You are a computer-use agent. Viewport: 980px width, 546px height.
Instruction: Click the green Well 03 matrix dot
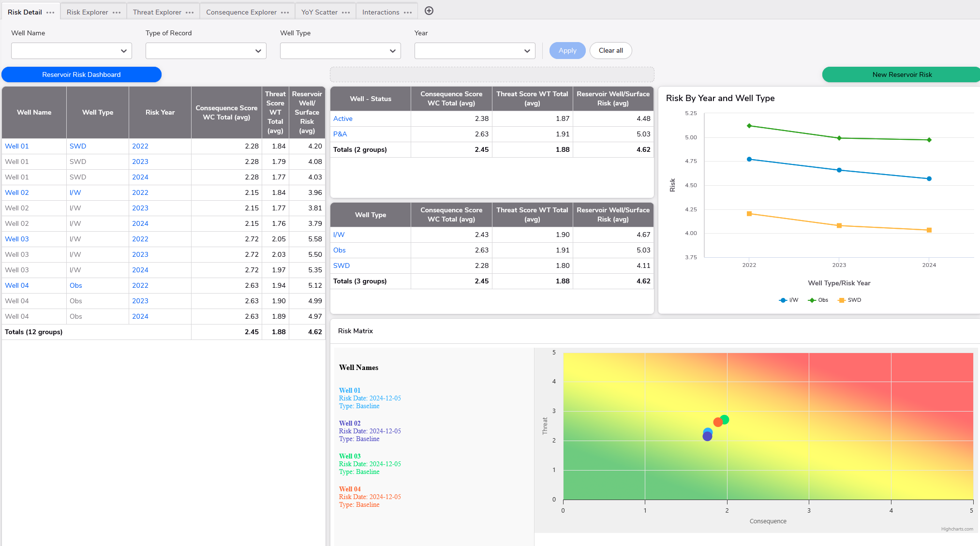click(x=725, y=419)
